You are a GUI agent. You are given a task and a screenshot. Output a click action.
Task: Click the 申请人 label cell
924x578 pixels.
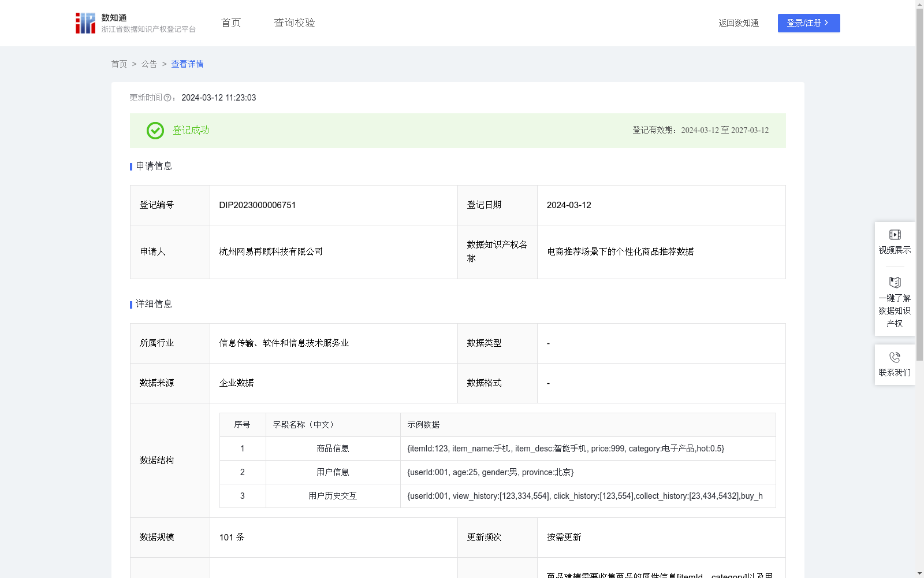(170, 252)
